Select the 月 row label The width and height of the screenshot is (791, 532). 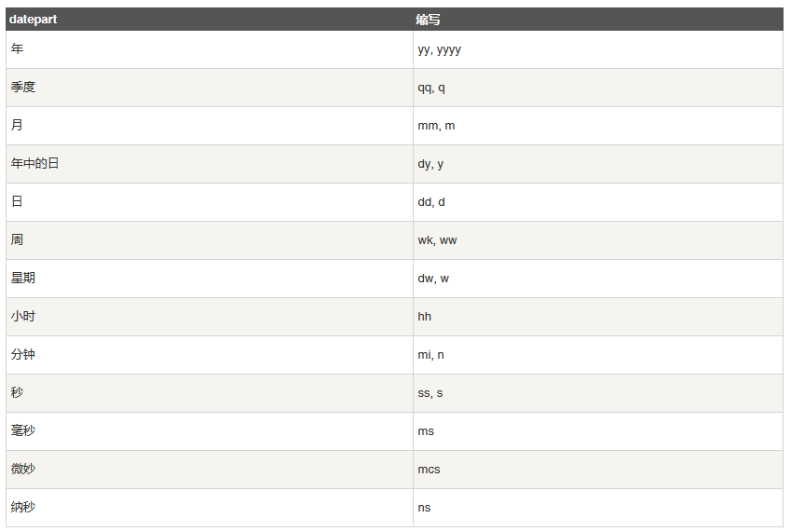click(18, 126)
